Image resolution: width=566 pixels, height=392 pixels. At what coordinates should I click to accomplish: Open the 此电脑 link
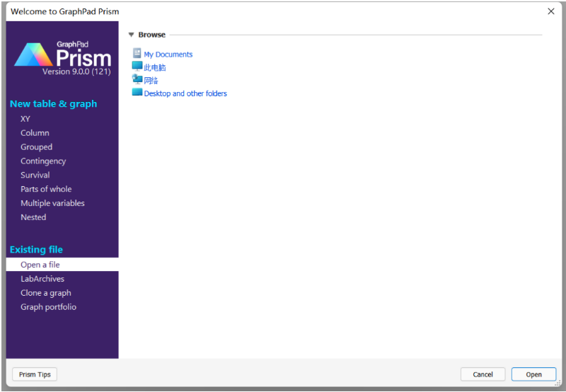155,67
